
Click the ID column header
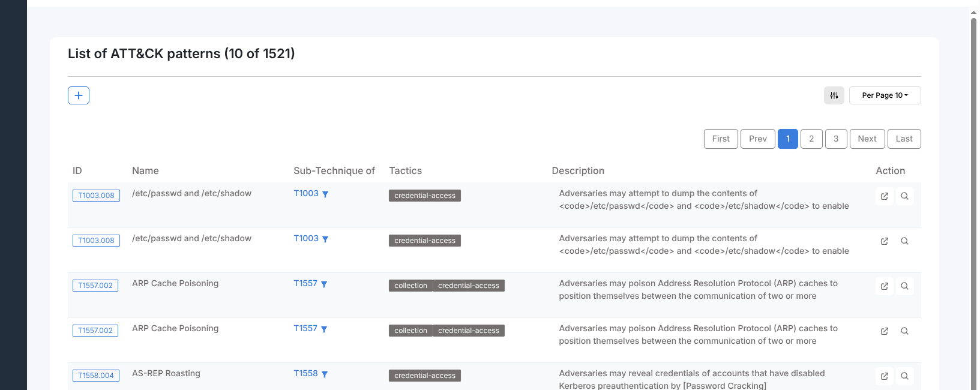point(77,171)
